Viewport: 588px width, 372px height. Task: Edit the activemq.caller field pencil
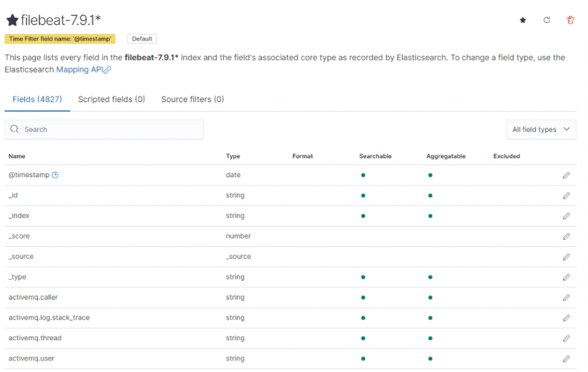[566, 298]
